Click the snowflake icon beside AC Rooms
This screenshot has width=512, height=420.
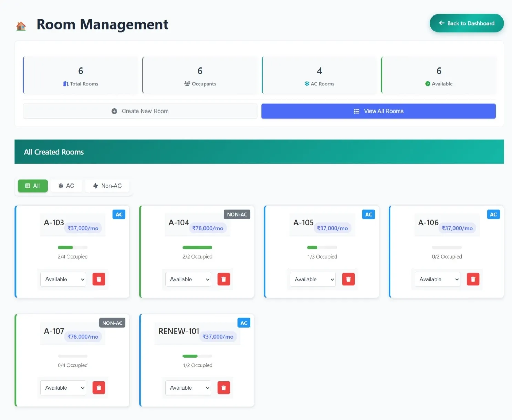click(306, 84)
